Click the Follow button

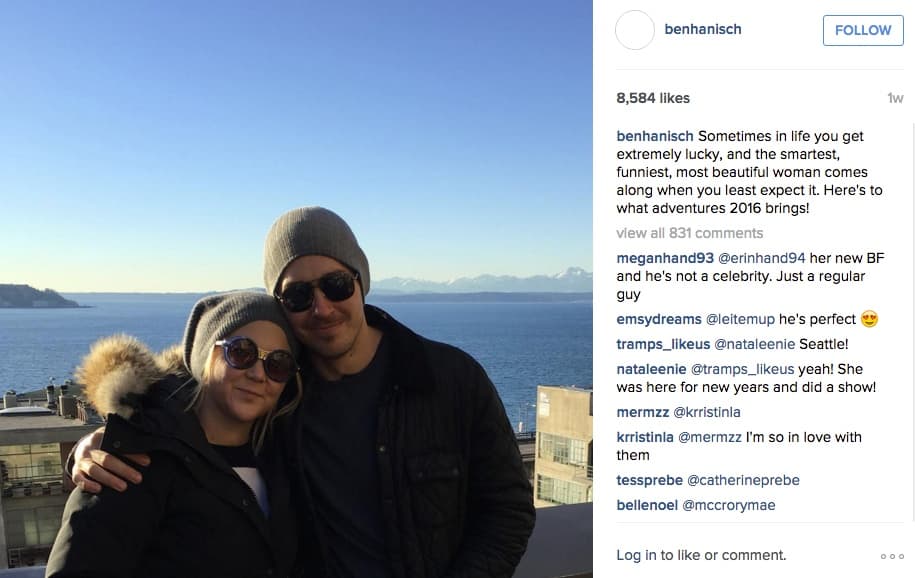863,30
